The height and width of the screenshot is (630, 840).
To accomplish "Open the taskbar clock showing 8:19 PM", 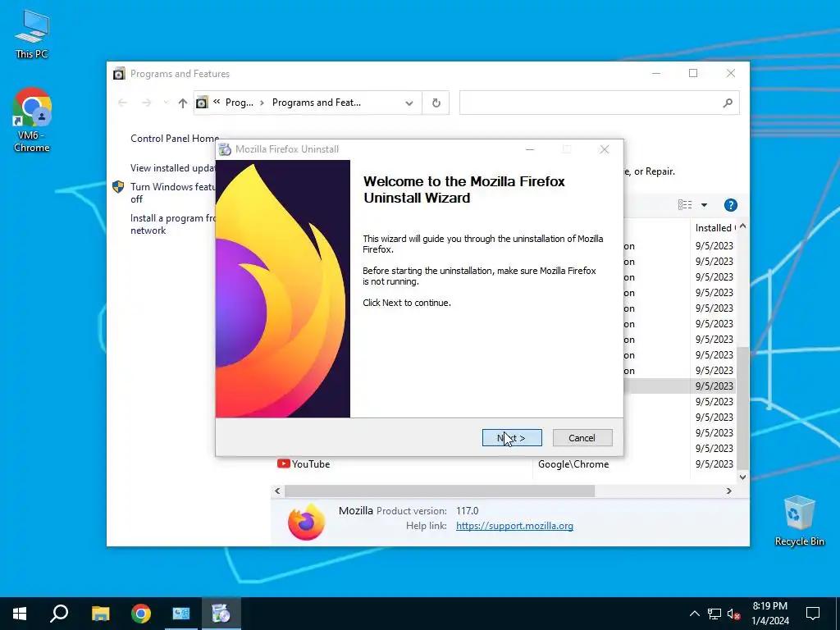I will (769, 614).
